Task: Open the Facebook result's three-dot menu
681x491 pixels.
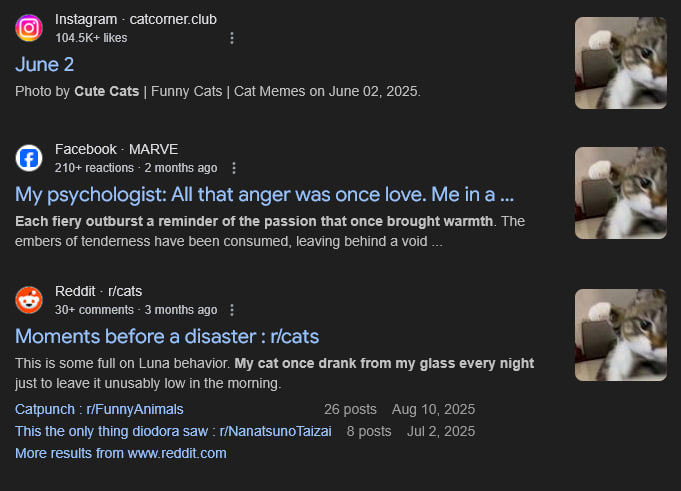Action: [x=234, y=168]
